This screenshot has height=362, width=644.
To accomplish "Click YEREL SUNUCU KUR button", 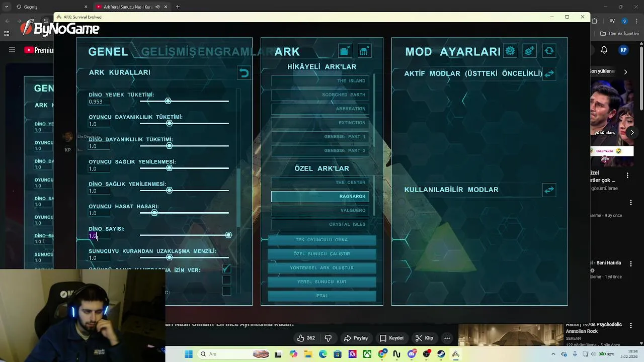I will (321, 282).
